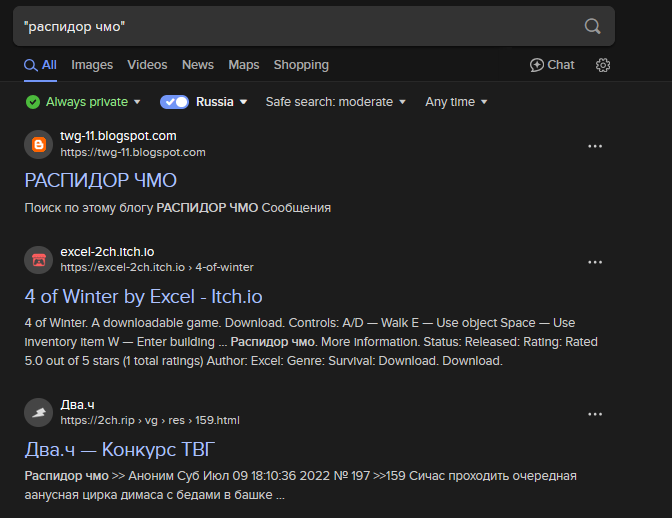
Task: Click the twg-11.blogspot.com site name
Action: click(x=118, y=136)
